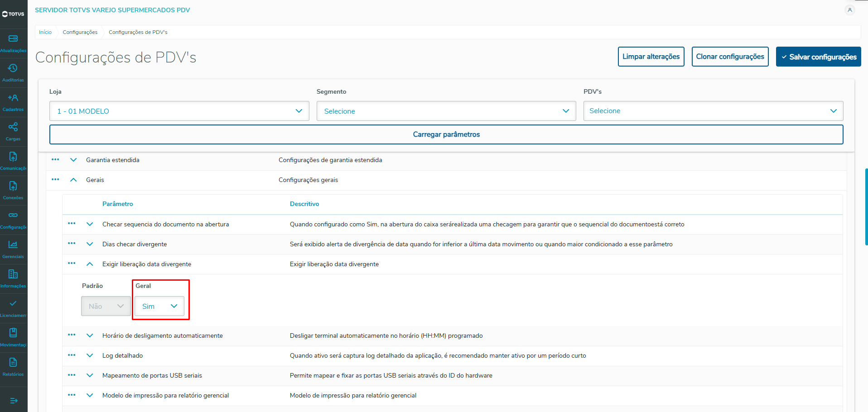Collapse the Gerais group
This screenshot has height=412, width=868.
click(73, 180)
